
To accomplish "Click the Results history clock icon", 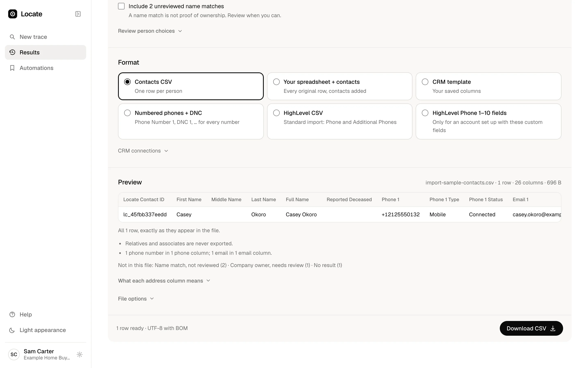I will (x=12, y=52).
